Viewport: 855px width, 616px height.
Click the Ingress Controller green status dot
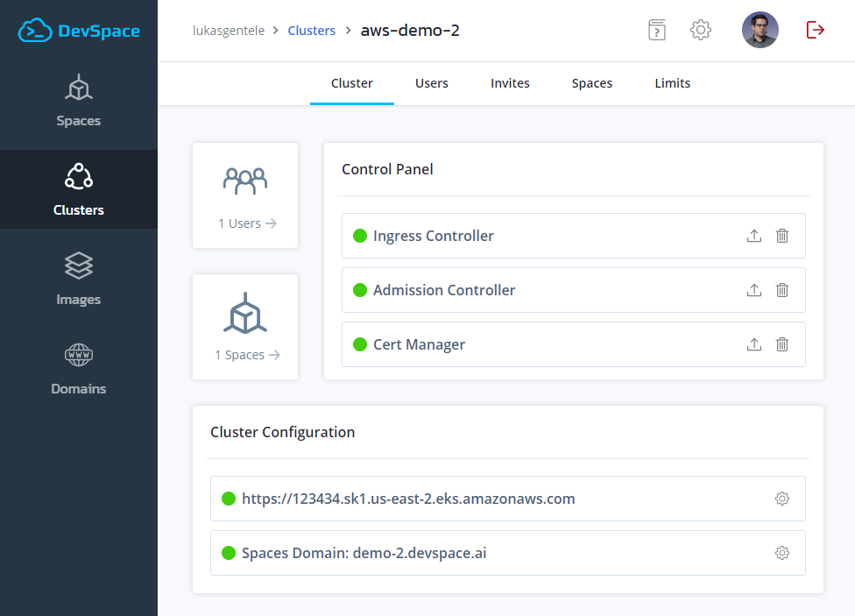[360, 236]
